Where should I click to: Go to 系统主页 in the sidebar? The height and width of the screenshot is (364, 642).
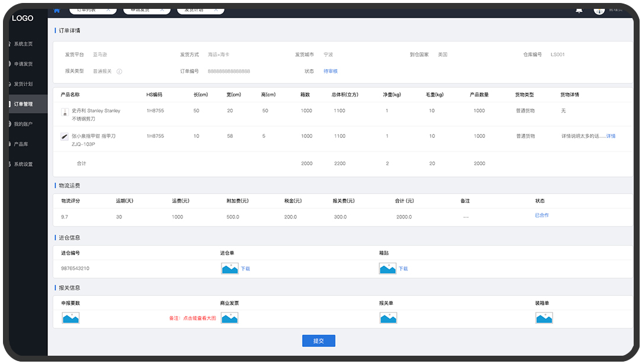(x=24, y=44)
